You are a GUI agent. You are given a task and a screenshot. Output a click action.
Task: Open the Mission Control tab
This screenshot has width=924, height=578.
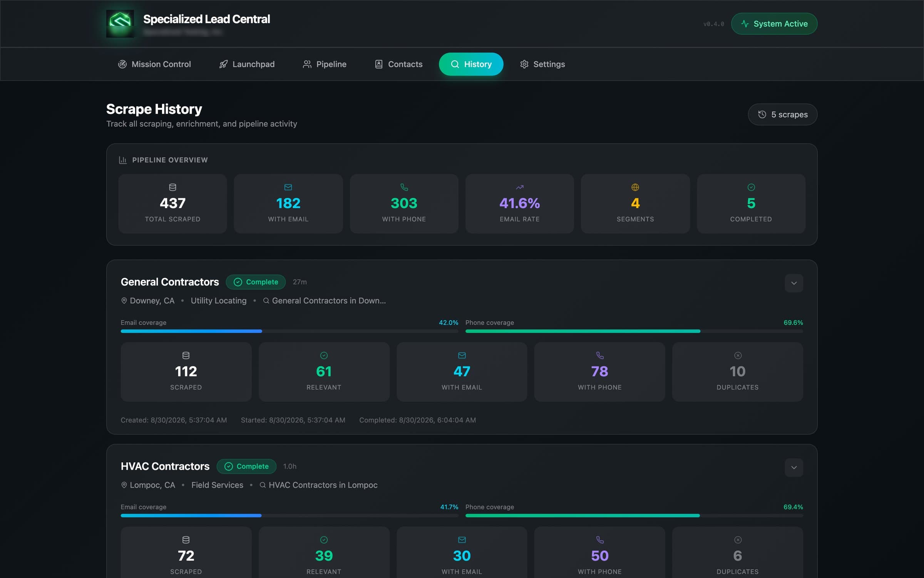pos(154,64)
